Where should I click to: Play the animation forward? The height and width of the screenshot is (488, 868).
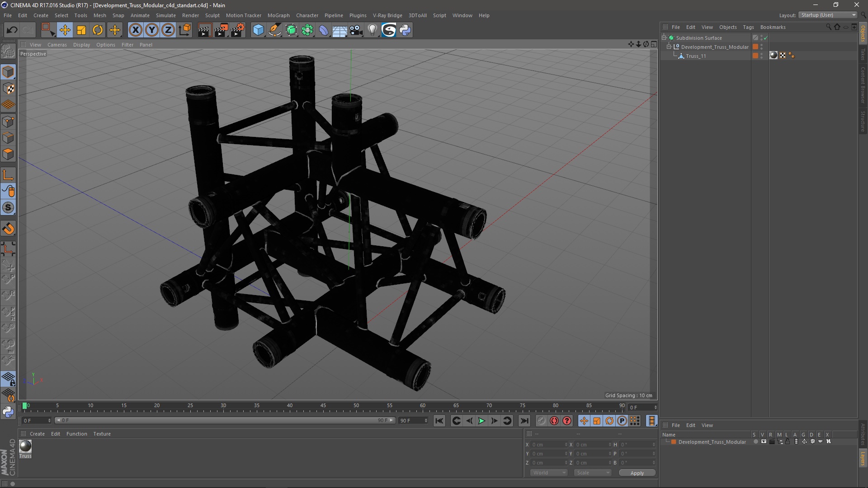(x=481, y=421)
